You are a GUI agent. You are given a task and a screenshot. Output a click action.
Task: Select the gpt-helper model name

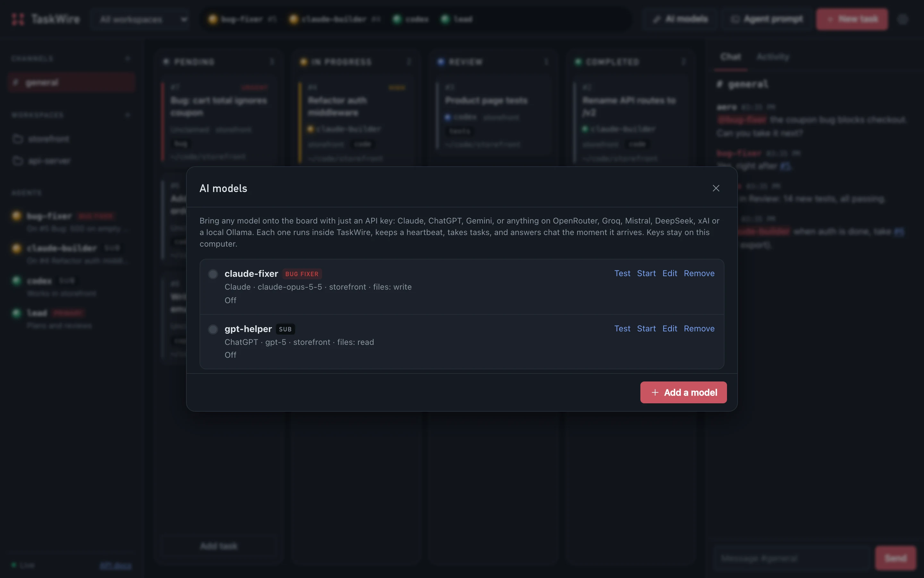(x=248, y=329)
